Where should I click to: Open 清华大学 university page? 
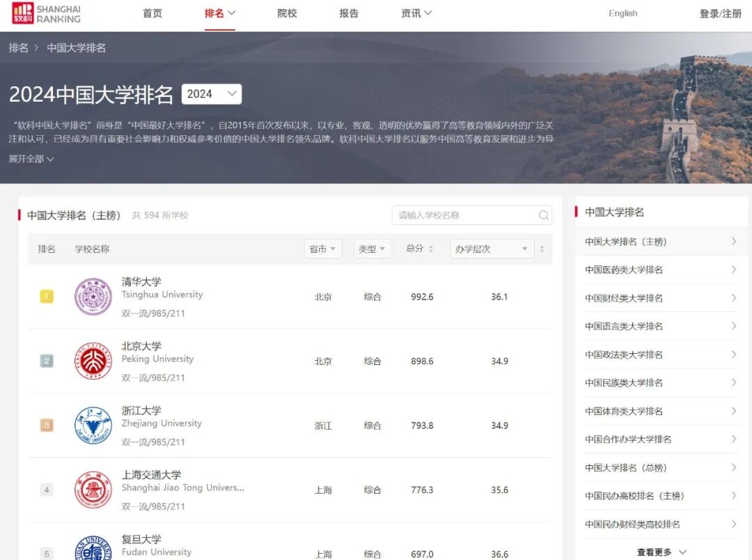tap(141, 281)
